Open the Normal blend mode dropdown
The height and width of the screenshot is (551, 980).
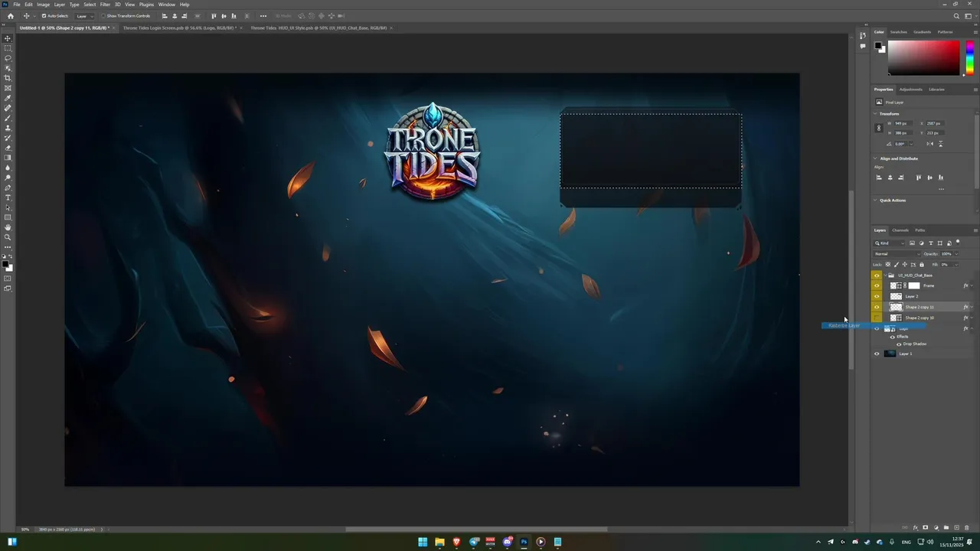897,254
